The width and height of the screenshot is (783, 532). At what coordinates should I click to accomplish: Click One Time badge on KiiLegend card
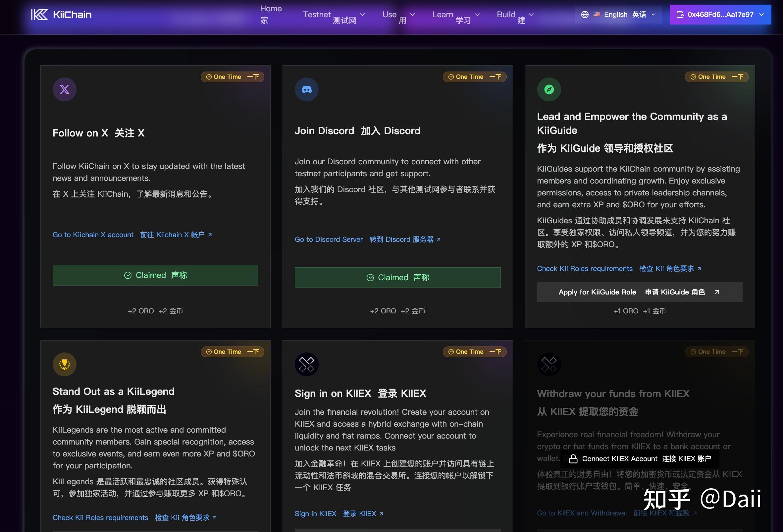point(233,352)
